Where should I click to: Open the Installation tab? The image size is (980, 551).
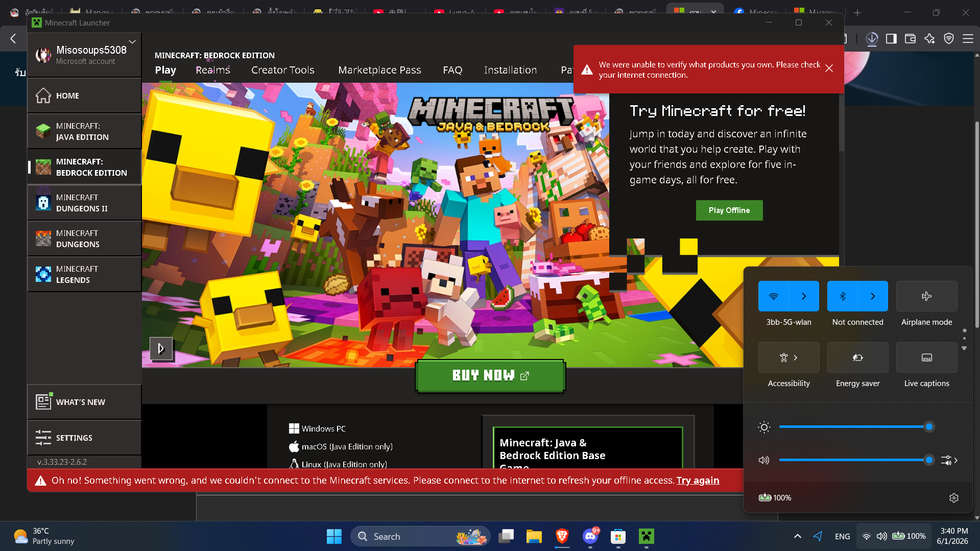click(x=510, y=70)
